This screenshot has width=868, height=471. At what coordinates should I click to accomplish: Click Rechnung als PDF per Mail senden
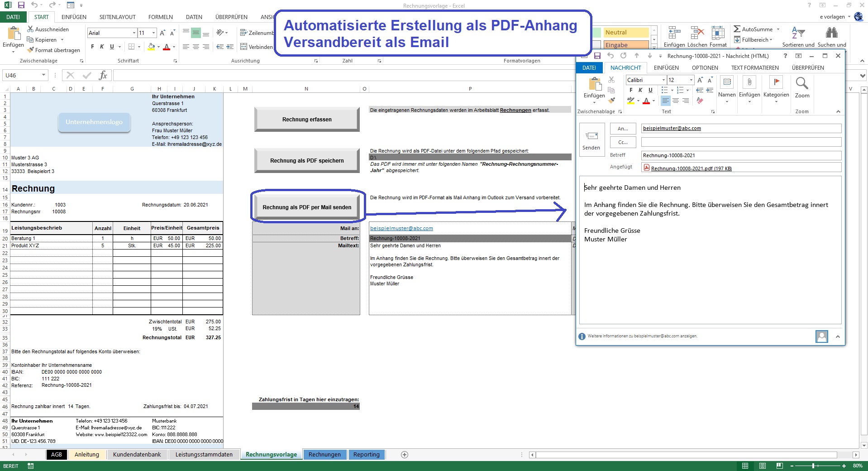point(307,207)
